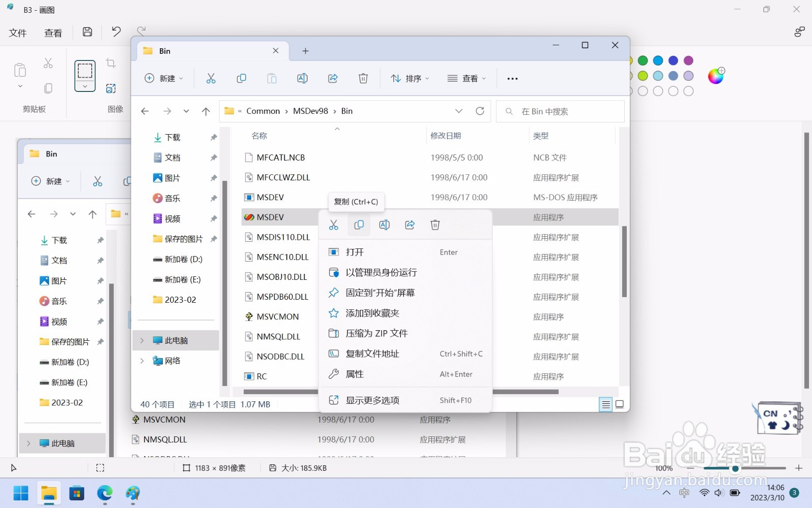This screenshot has height=508, width=812.
Task: Select the MFCATL.NCB file
Action: pyautogui.click(x=281, y=157)
